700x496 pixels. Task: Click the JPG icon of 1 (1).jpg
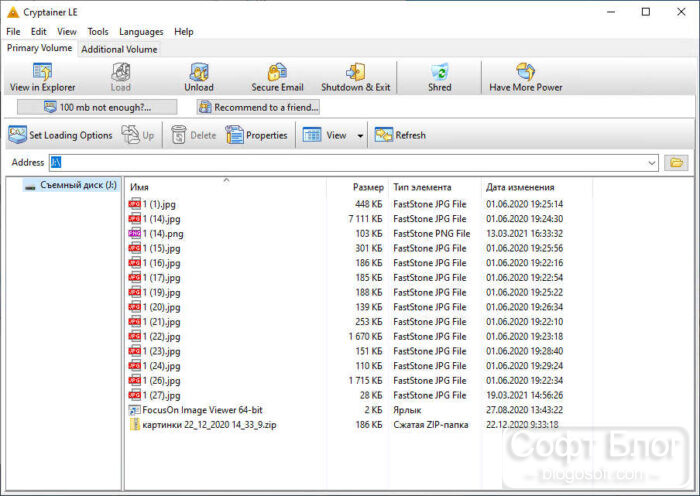coord(134,204)
